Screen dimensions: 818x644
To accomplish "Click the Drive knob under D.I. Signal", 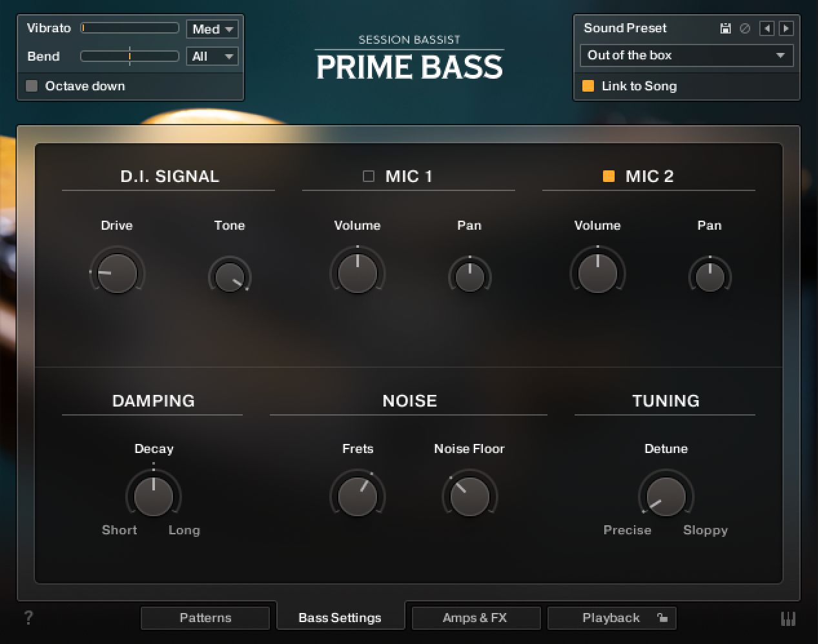I will click(117, 272).
